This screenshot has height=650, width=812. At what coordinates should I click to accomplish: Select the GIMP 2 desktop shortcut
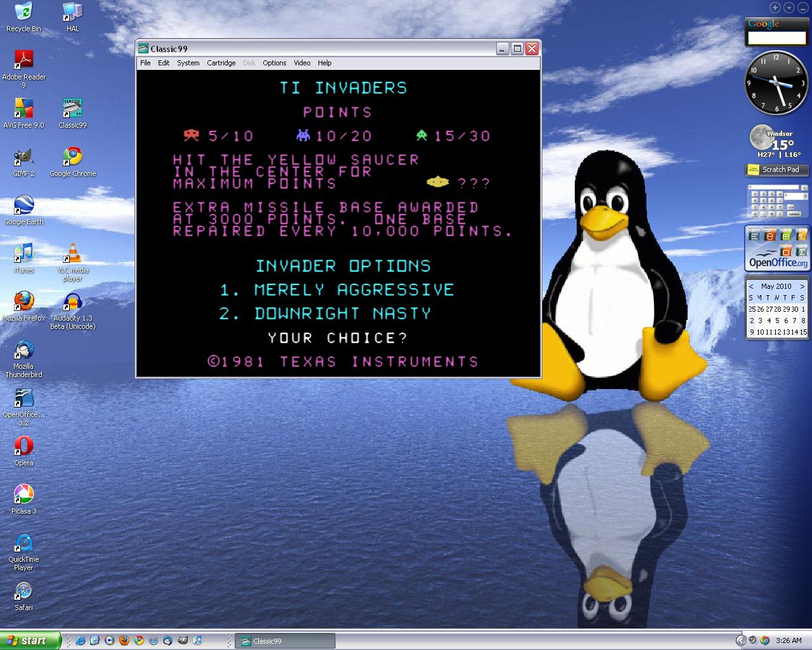(x=23, y=161)
